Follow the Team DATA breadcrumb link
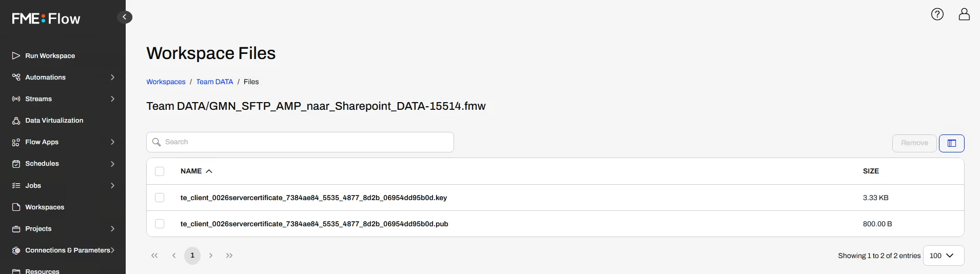This screenshot has height=274, width=980. tap(214, 82)
